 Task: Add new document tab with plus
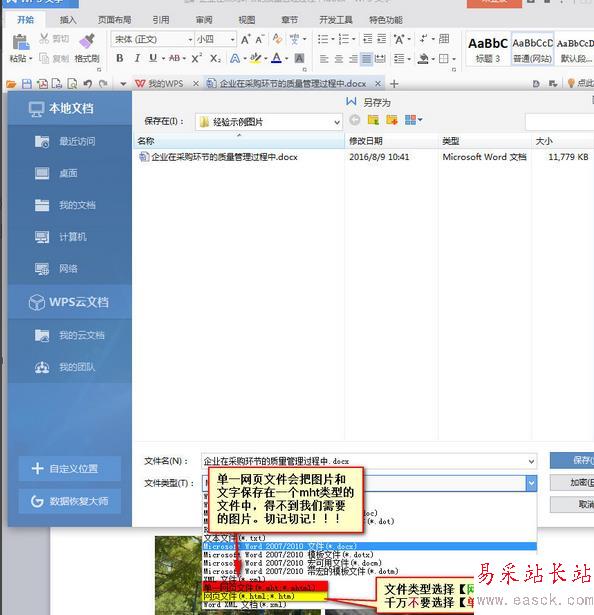(x=394, y=84)
